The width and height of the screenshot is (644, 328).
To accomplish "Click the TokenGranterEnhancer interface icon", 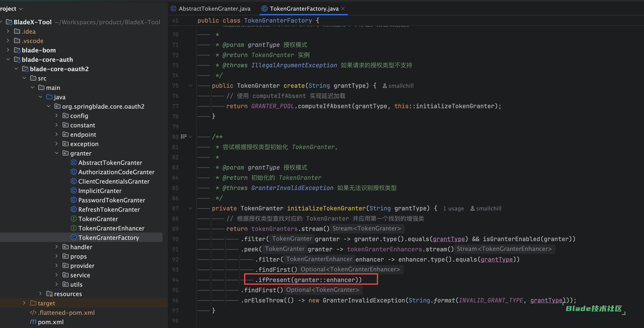I will pyautogui.click(x=73, y=228).
